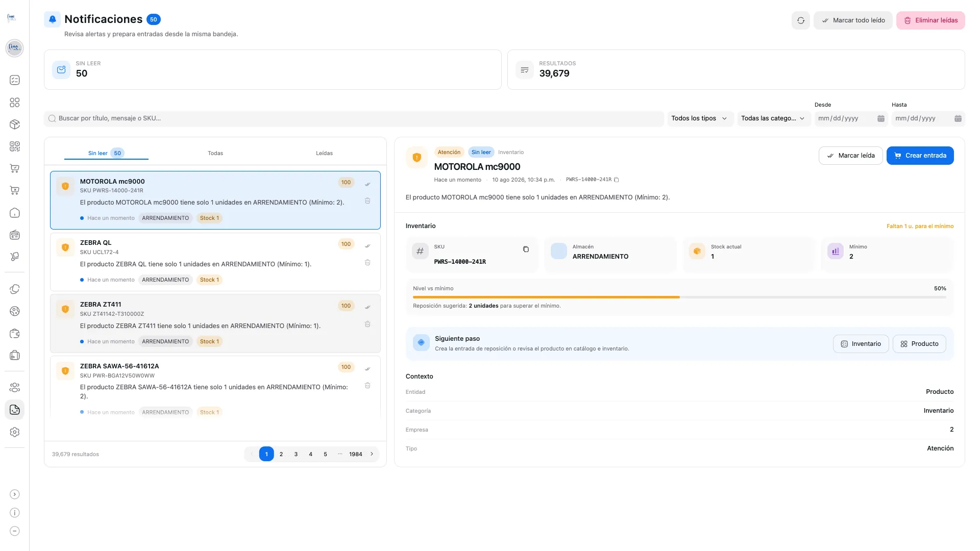This screenshot has height=551, width=980.
Task: Open the wallet sidebar icon
Action: click(15, 334)
